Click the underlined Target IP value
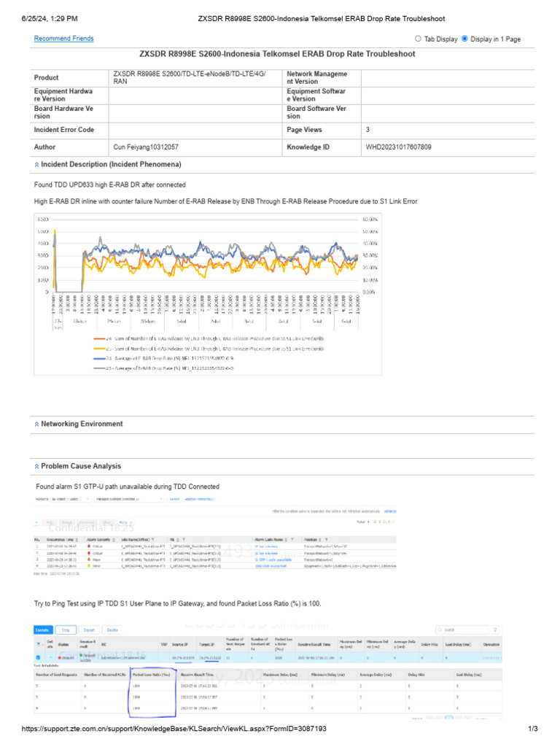 (210, 658)
